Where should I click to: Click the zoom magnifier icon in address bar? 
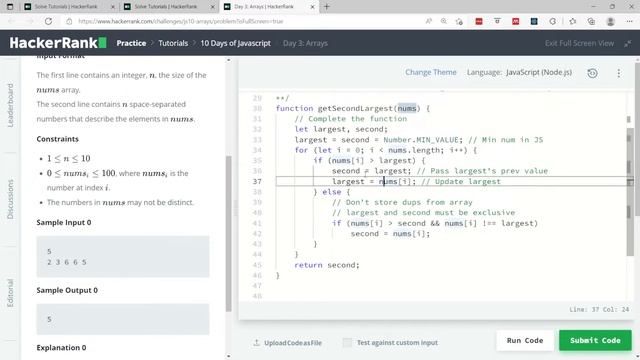(444, 21)
